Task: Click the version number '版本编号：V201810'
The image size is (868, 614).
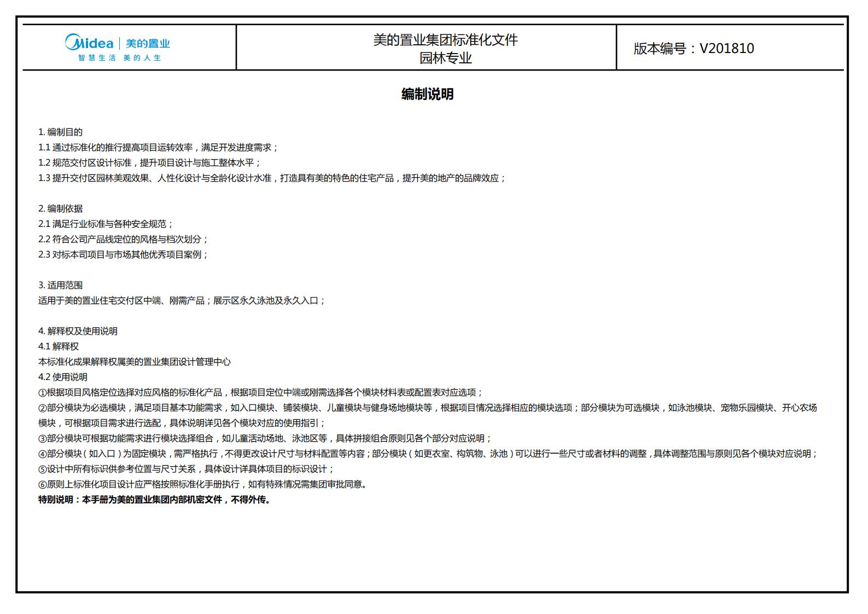Action: (x=694, y=48)
